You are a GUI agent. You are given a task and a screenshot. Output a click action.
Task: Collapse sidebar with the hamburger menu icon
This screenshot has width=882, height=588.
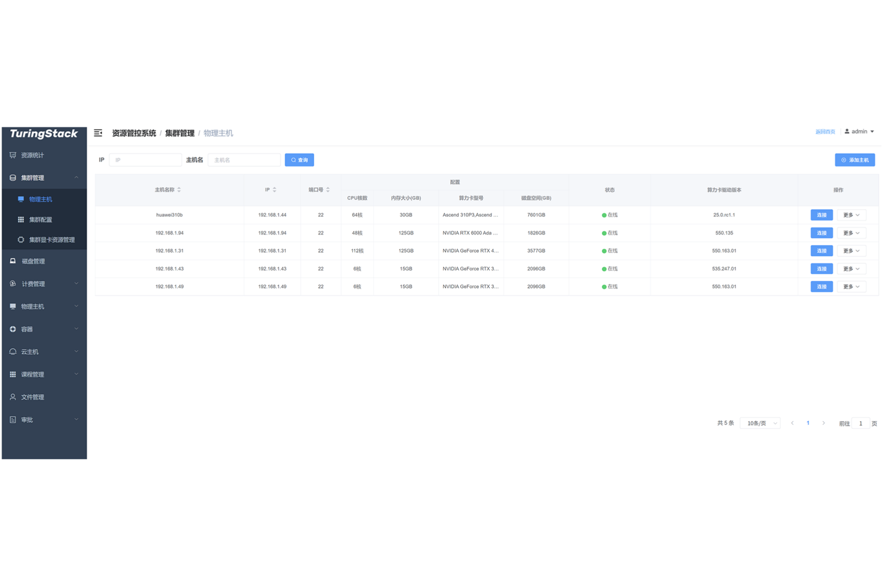[x=98, y=133]
